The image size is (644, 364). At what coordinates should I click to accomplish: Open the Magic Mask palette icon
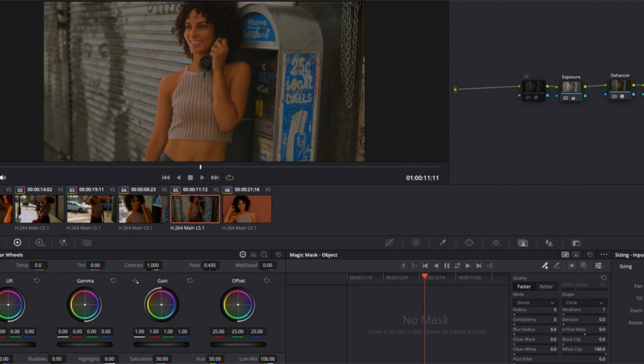coord(522,243)
